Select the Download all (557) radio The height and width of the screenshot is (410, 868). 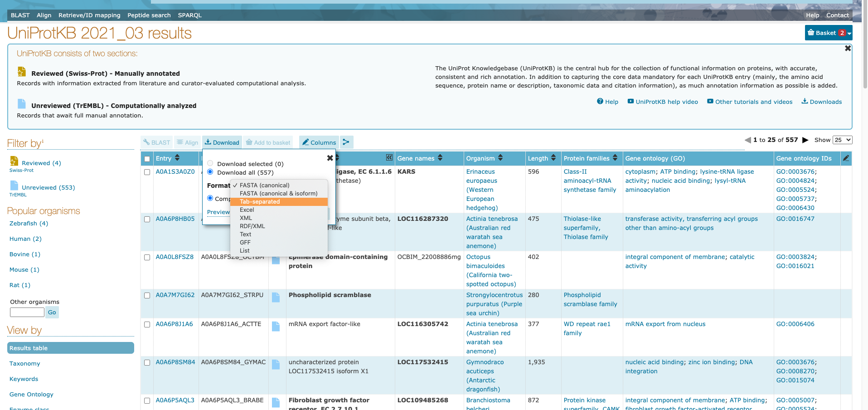pos(210,172)
